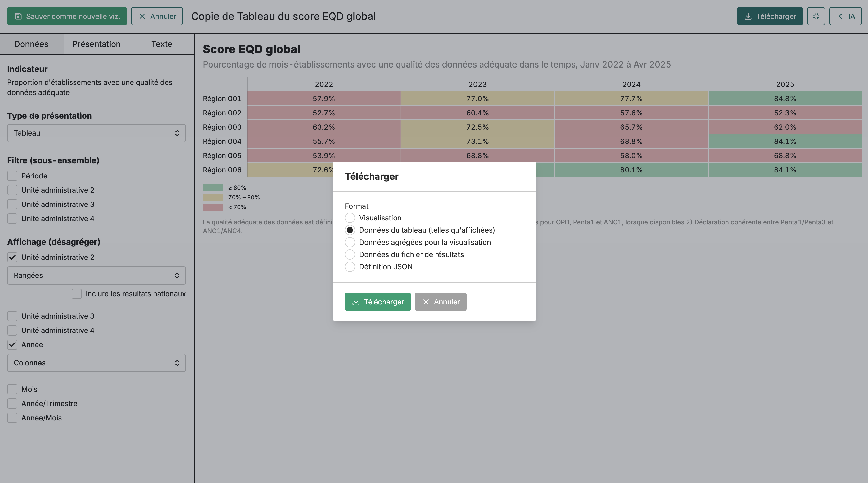The image size is (868, 483).
Task: Expand the Colonnes dropdown
Action: pos(96,363)
